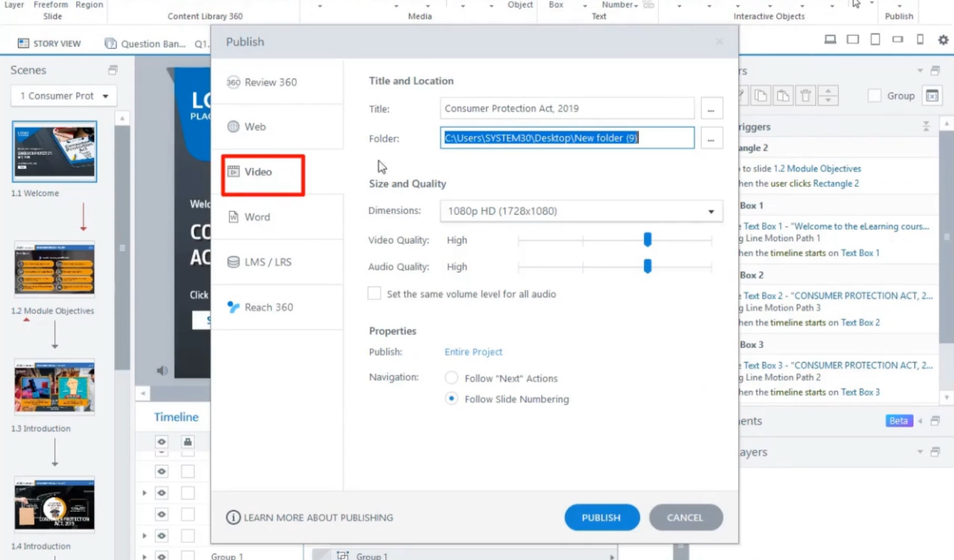Open Review 360 publish tab
This screenshot has width=954, height=560.
coord(276,82)
